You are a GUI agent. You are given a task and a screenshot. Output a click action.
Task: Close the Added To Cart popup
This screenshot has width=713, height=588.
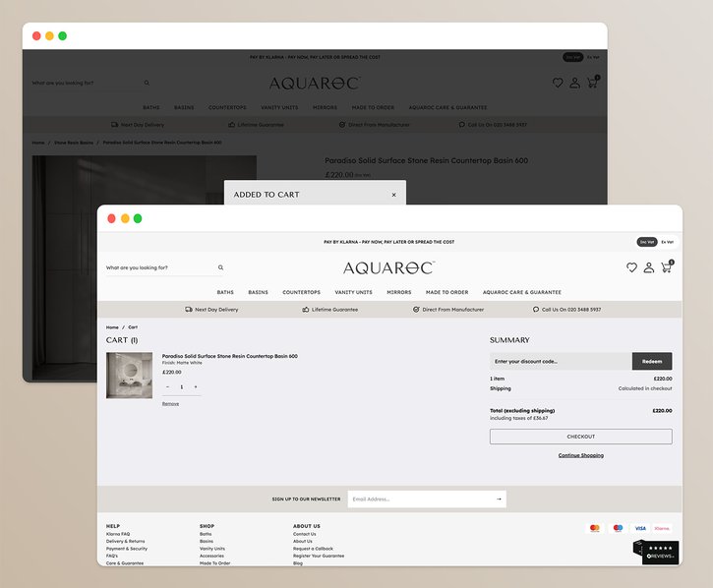[393, 195]
